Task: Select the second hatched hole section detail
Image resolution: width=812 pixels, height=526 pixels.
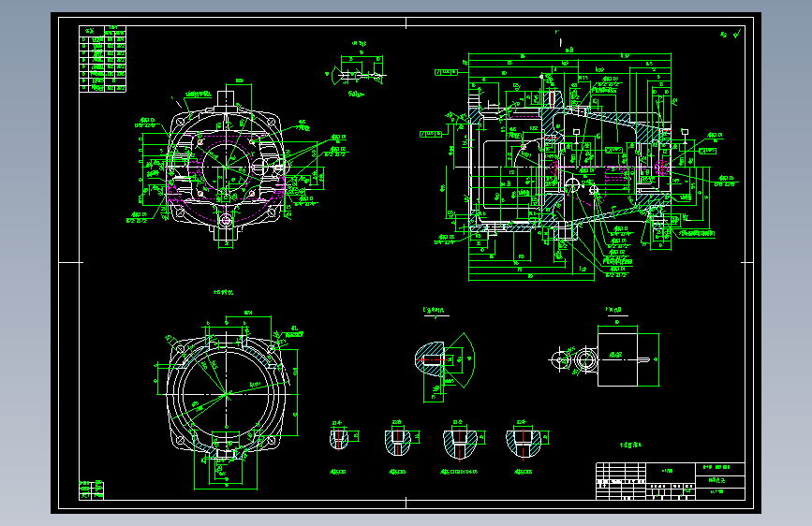Action: (398, 442)
